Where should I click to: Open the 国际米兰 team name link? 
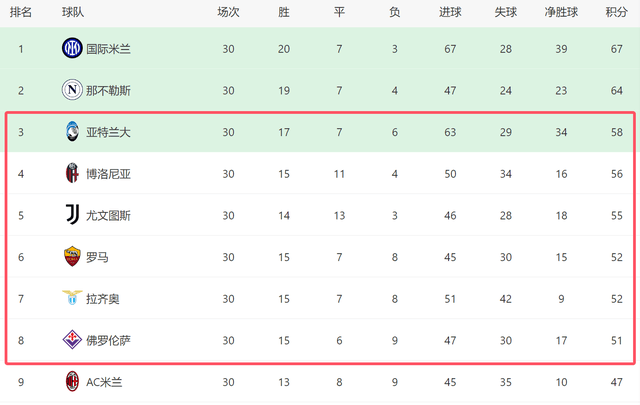[108, 48]
